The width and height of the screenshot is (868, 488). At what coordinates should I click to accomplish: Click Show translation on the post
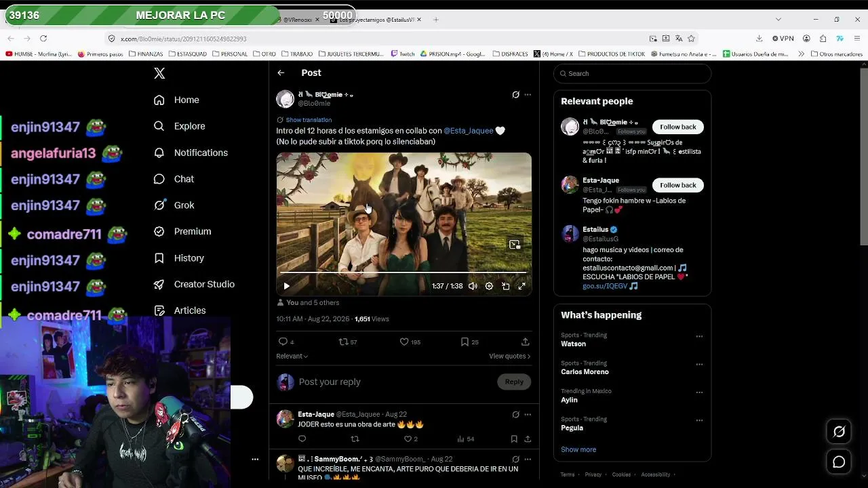pyautogui.click(x=309, y=120)
